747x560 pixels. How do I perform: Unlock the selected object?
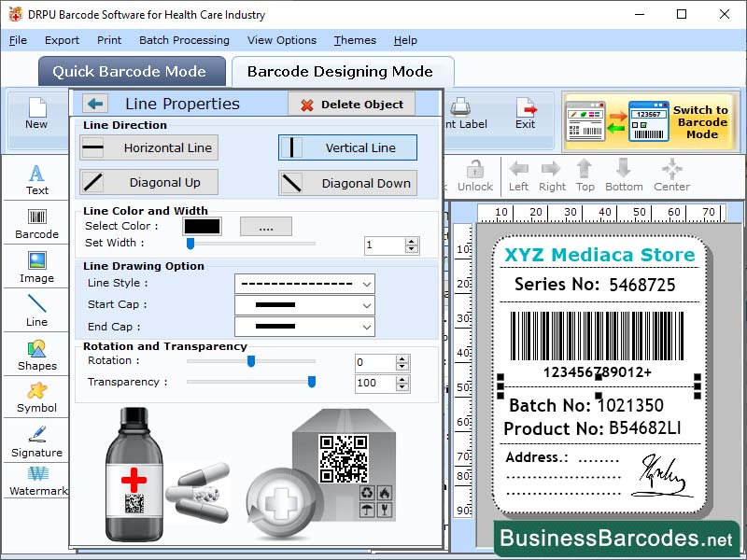click(x=475, y=175)
